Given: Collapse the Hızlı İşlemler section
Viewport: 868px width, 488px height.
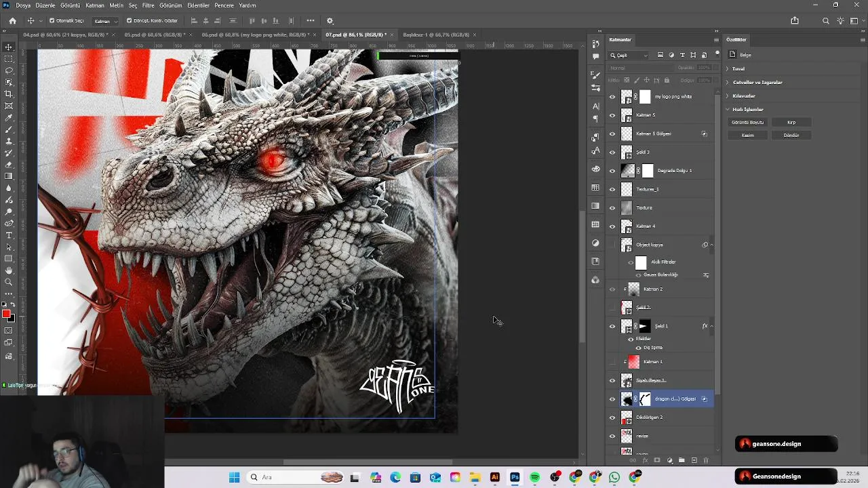Looking at the screenshot, I should click(727, 109).
